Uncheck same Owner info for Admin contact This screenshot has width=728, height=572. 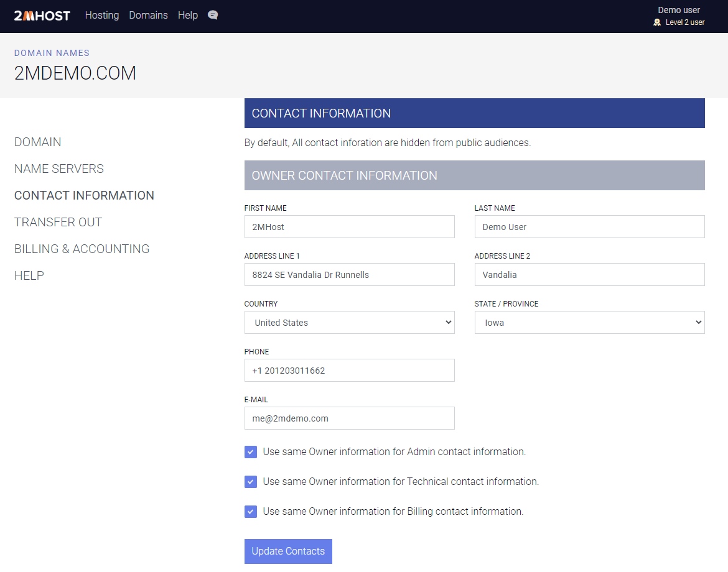point(251,452)
